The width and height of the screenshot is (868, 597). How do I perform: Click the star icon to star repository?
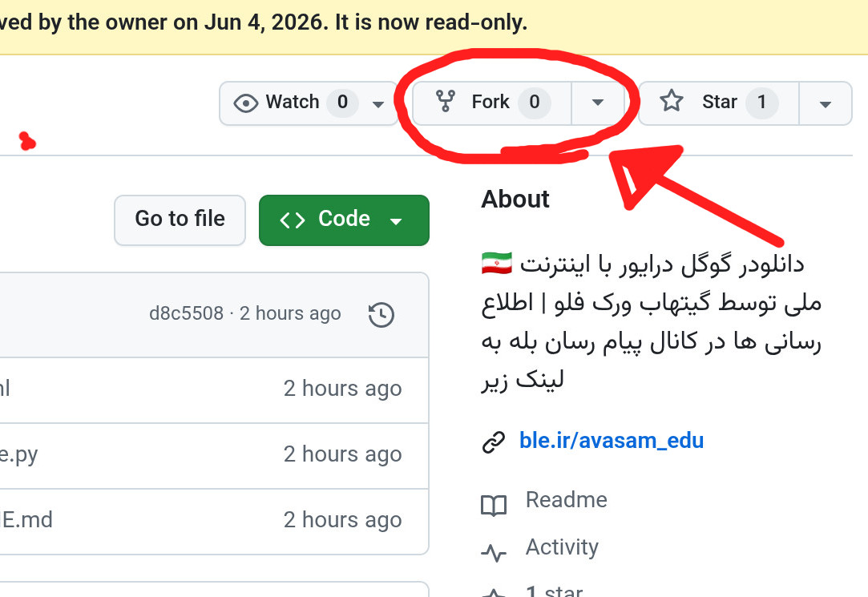coord(672,101)
